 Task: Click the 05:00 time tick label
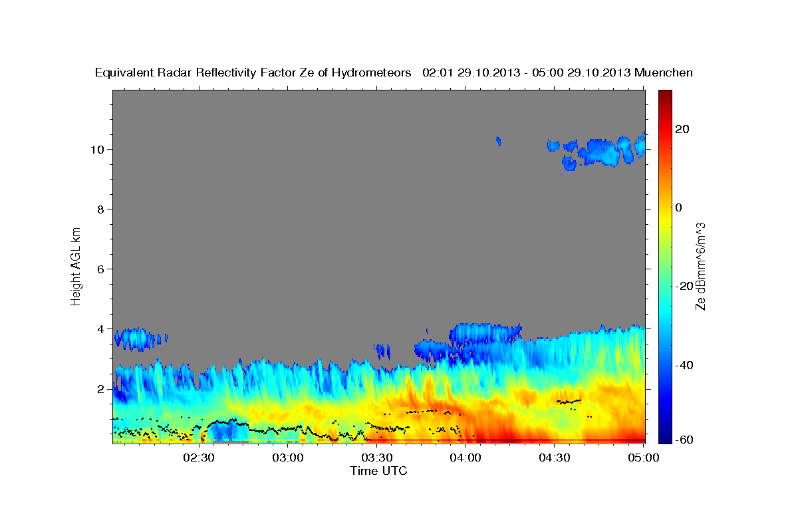(x=644, y=458)
